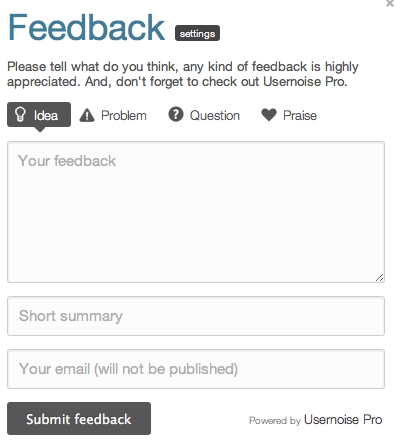Select the Idea tab label
Viewport: 396px width, 448px height.
46,115
